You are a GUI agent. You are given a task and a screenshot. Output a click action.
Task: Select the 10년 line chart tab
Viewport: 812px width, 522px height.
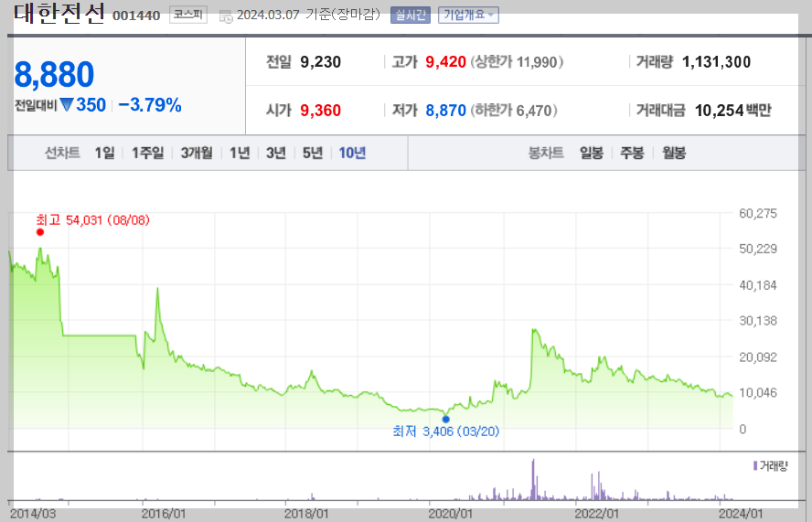pyautogui.click(x=352, y=153)
